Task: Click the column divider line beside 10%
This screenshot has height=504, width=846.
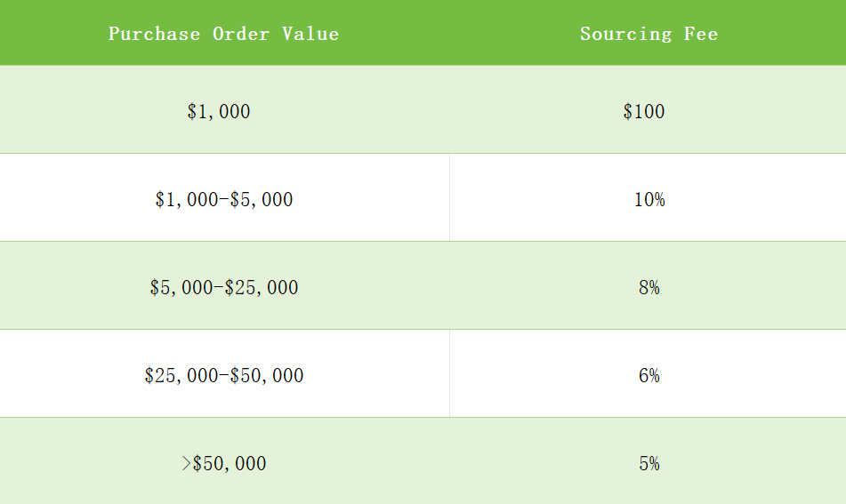Action: (449, 197)
